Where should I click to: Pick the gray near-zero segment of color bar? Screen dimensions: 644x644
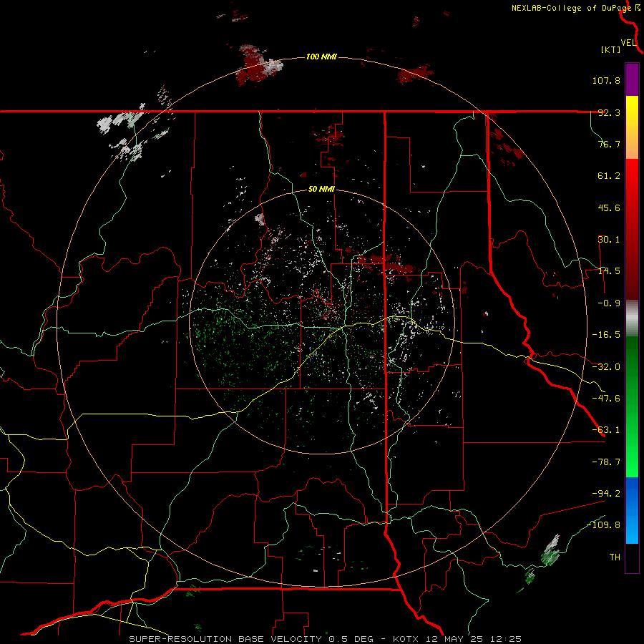click(x=632, y=318)
